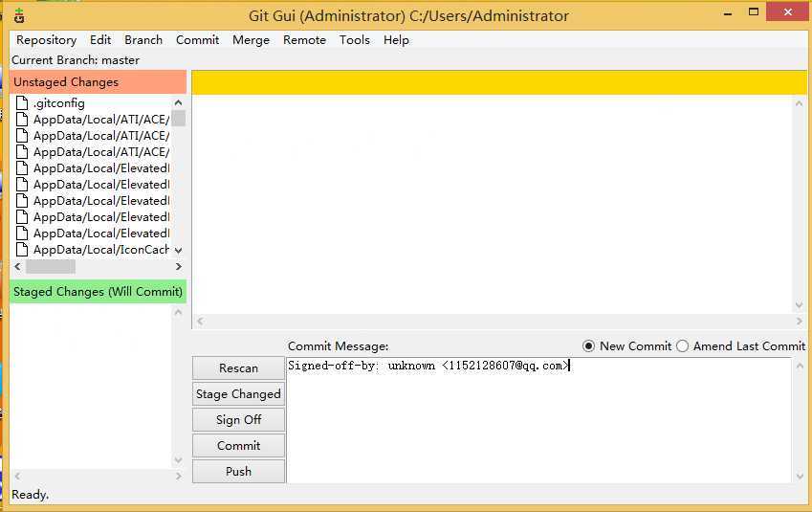This screenshot has width=812, height=512.
Task: Click the Sign Off button
Action: pos(238,420)
